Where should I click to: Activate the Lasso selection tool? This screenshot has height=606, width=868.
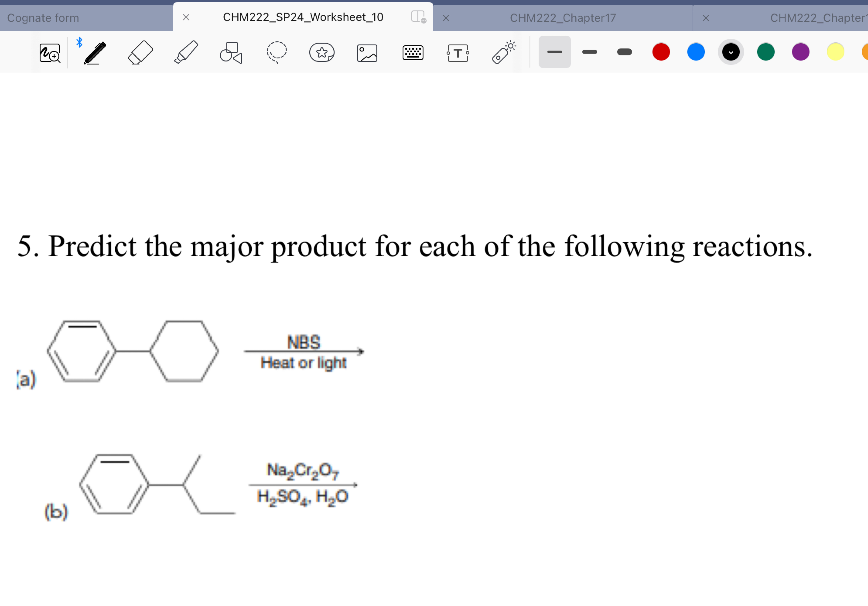[x=276, y=52]
